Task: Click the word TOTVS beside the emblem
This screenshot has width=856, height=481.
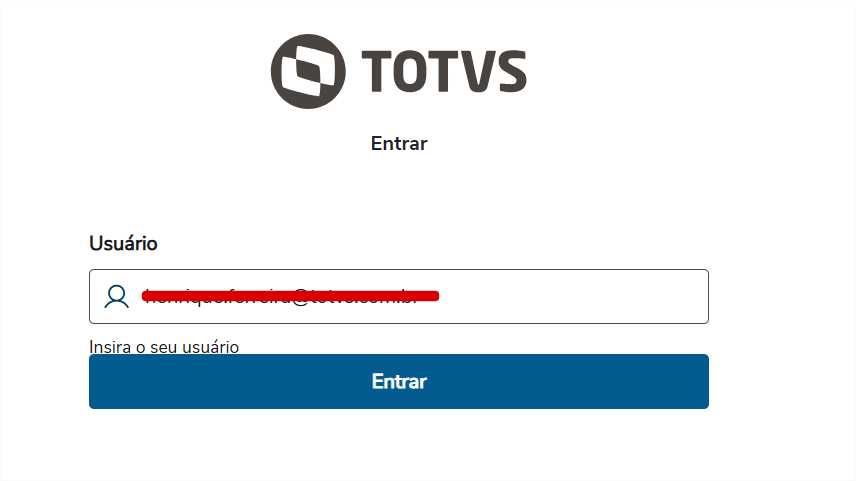Action: click(444, 72)
